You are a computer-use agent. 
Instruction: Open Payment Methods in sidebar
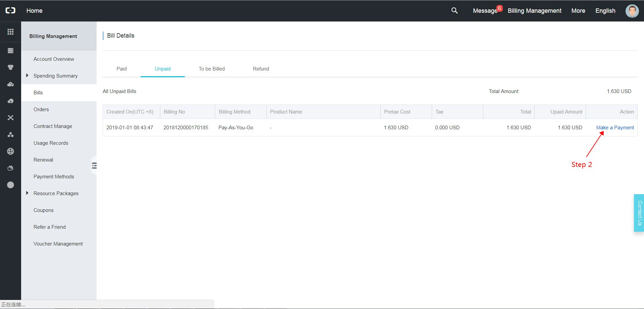[54, 177]
